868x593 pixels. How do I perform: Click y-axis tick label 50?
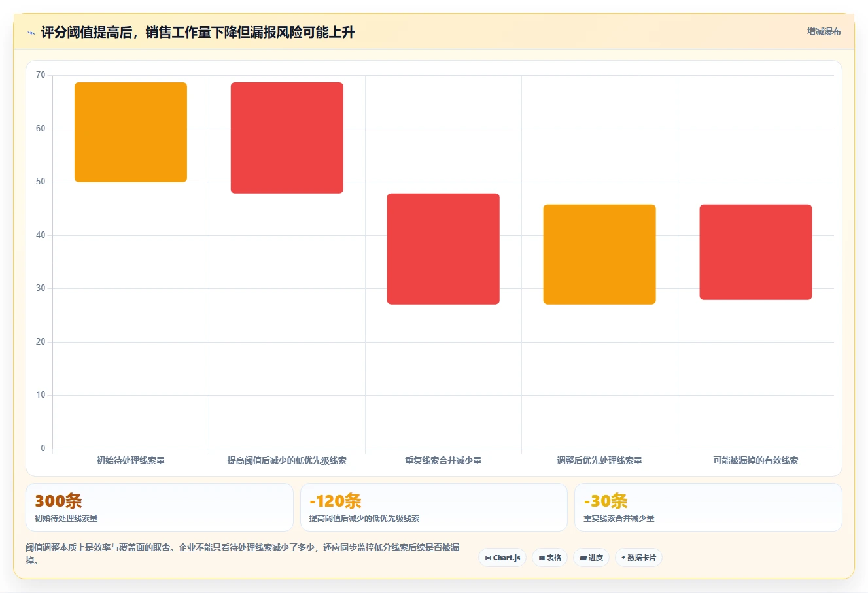[41, 182]
